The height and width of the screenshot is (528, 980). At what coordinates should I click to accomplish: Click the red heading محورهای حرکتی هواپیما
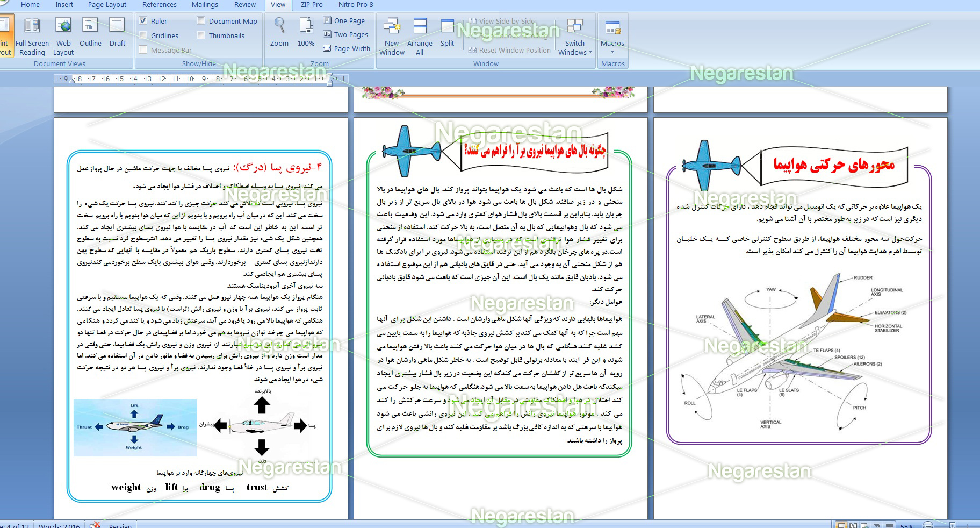834,164
